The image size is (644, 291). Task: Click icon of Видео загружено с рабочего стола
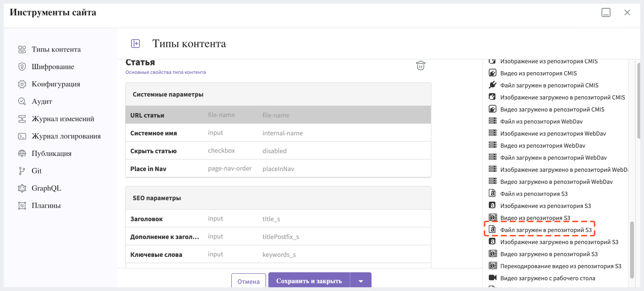tap(492, 278)
